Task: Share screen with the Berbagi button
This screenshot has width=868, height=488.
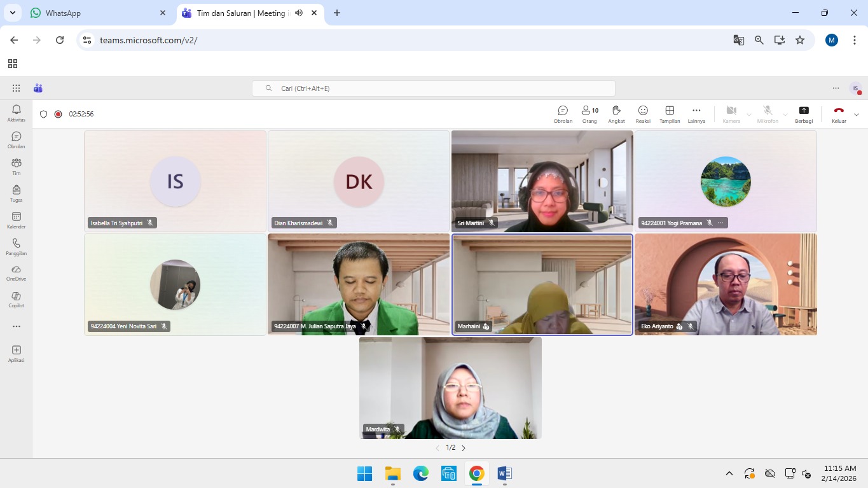Action: 804,114
